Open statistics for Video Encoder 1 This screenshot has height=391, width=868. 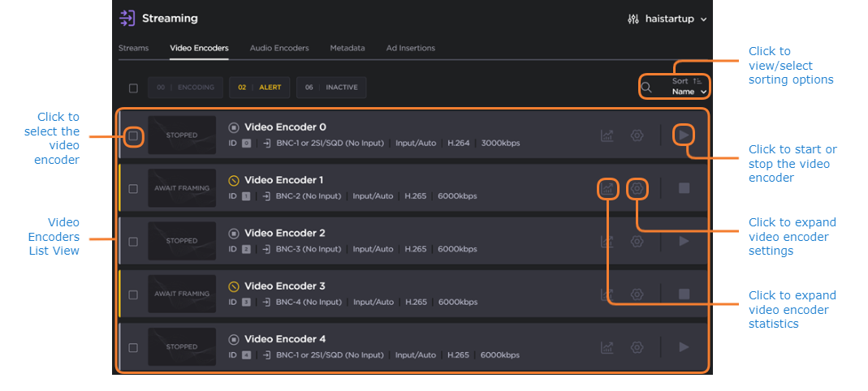pyautogui.click(x=607, y=189)
